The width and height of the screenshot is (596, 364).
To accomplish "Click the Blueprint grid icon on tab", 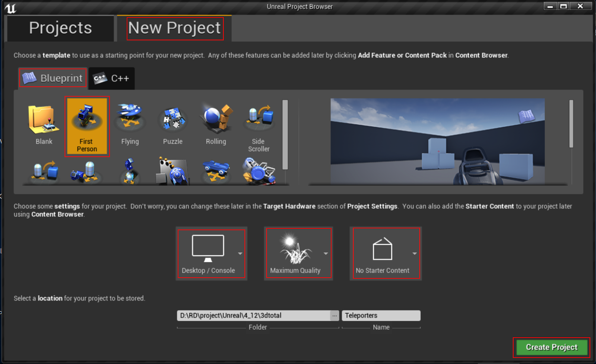I will pos(29,78).
